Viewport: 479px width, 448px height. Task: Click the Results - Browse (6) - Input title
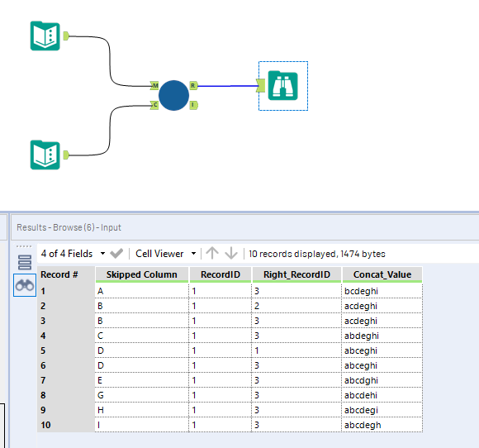coord(69,227)
